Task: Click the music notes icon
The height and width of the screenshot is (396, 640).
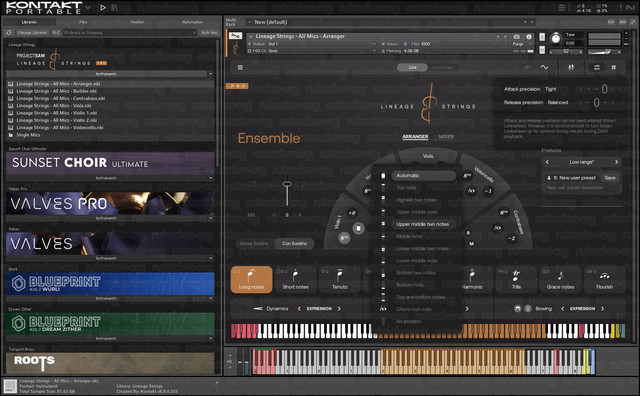Action: (x=613, y=67)
